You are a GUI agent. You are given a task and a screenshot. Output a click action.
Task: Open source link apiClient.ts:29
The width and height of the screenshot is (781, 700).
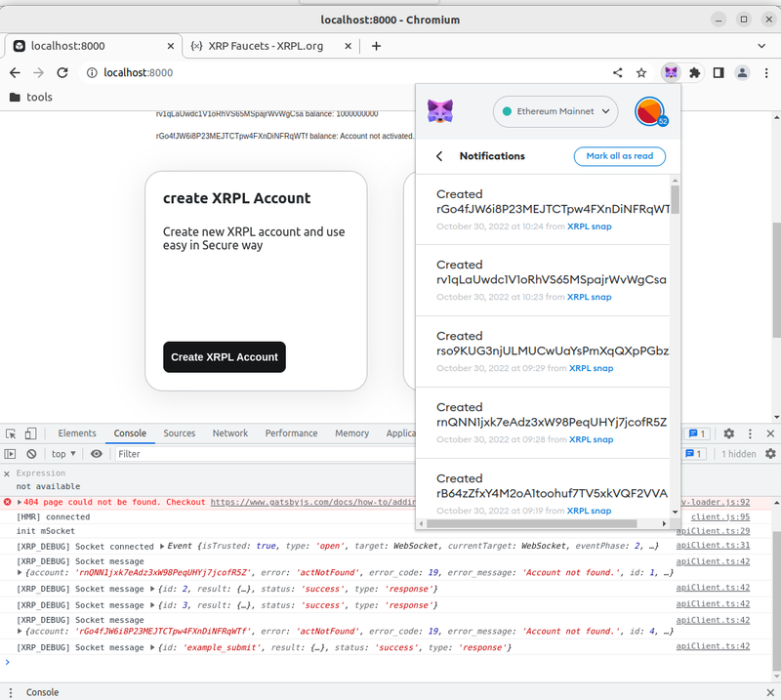click(713, 531)
